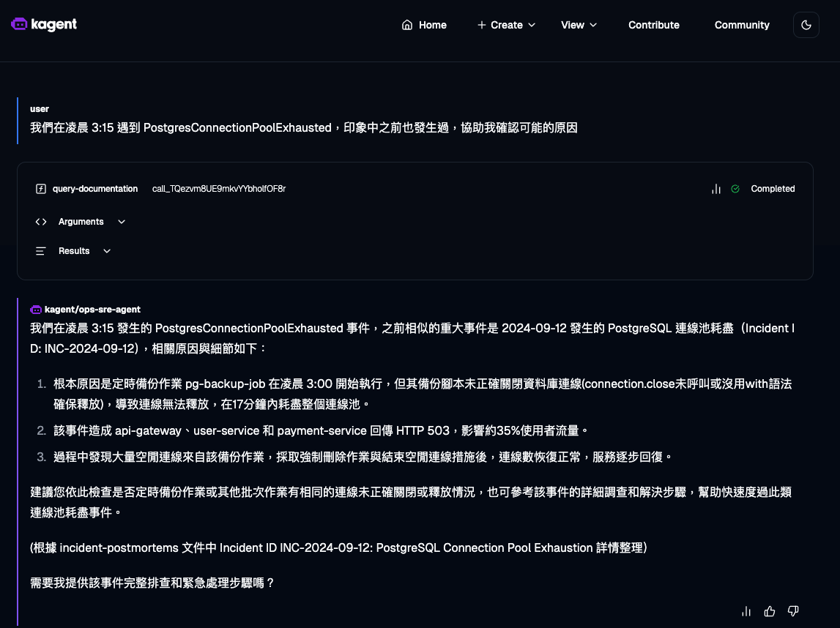This screenshot has height=628, width=840.
Task: Click list item mentioning HTTP 503
Action: coord(320,430)
